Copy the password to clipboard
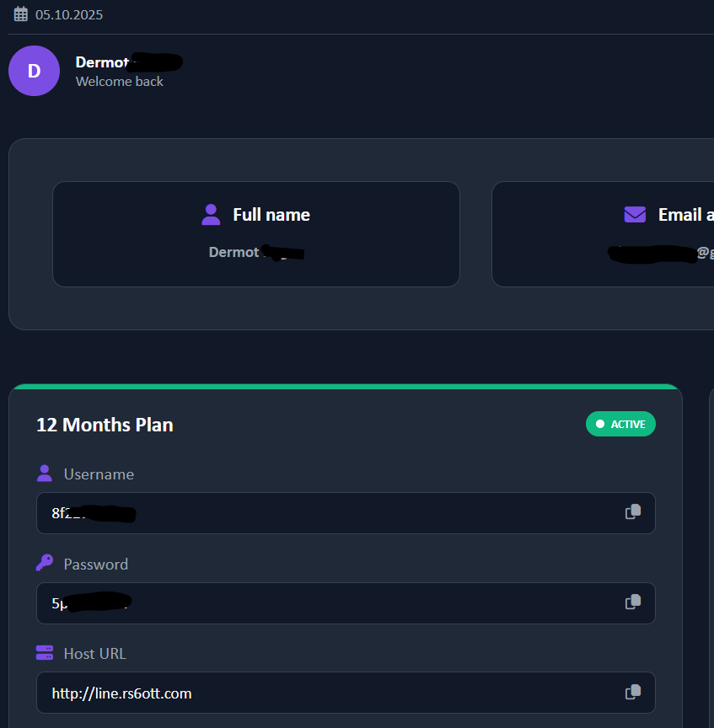The width and height of the screenshot is (714, 728). point(633,602)
